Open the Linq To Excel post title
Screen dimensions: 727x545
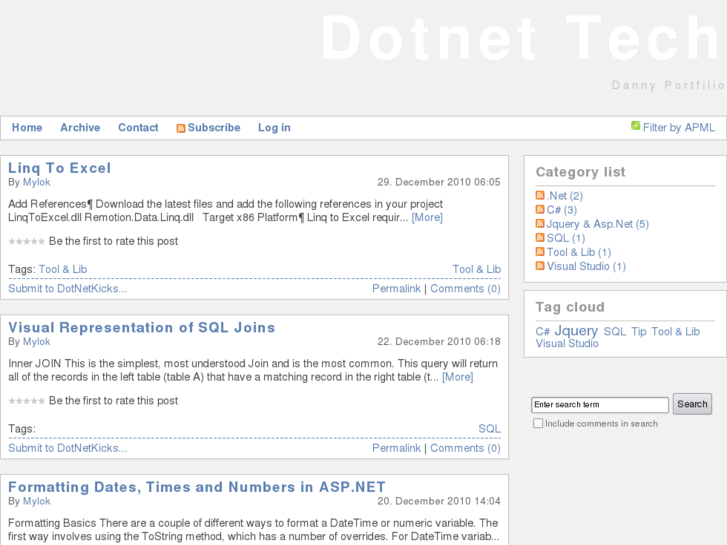point(60,168)
